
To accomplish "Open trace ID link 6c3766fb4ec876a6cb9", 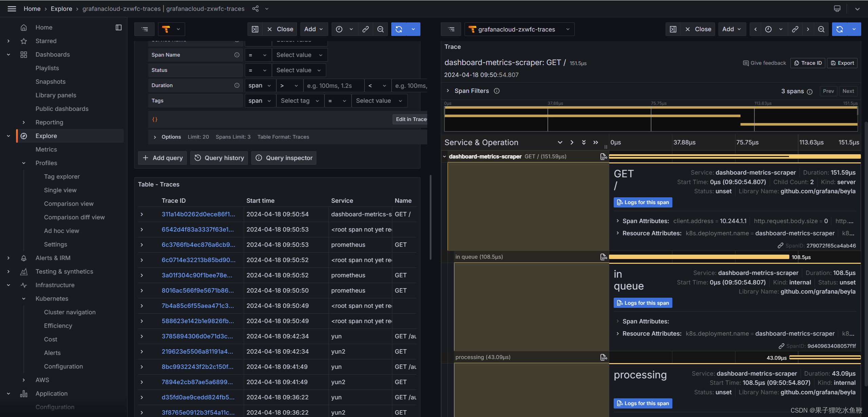I will (198, 245).
